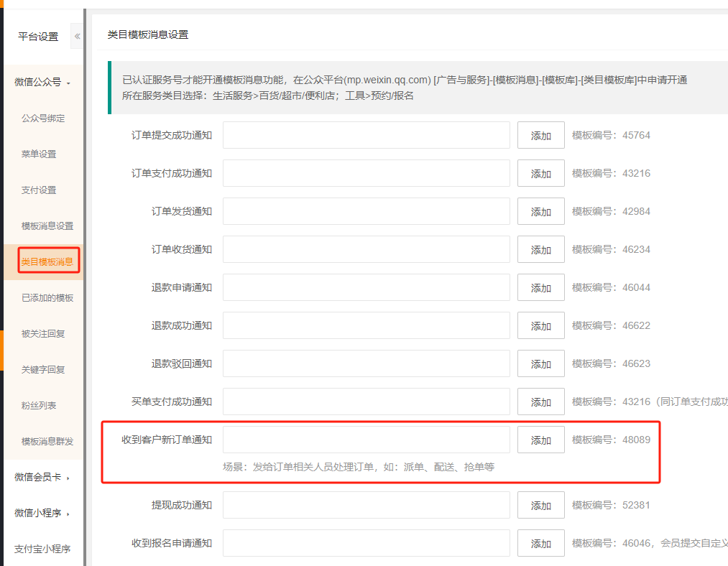Open 菜单设置 in sidebar

[39, 154]
